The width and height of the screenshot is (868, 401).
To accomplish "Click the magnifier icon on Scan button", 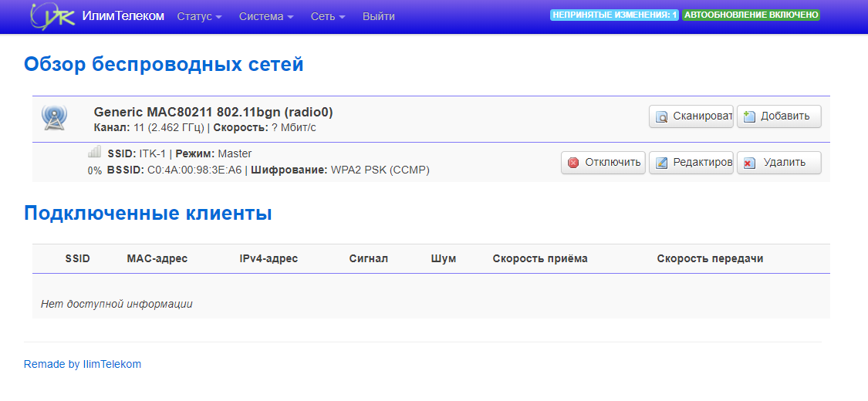I will point(662,117).
